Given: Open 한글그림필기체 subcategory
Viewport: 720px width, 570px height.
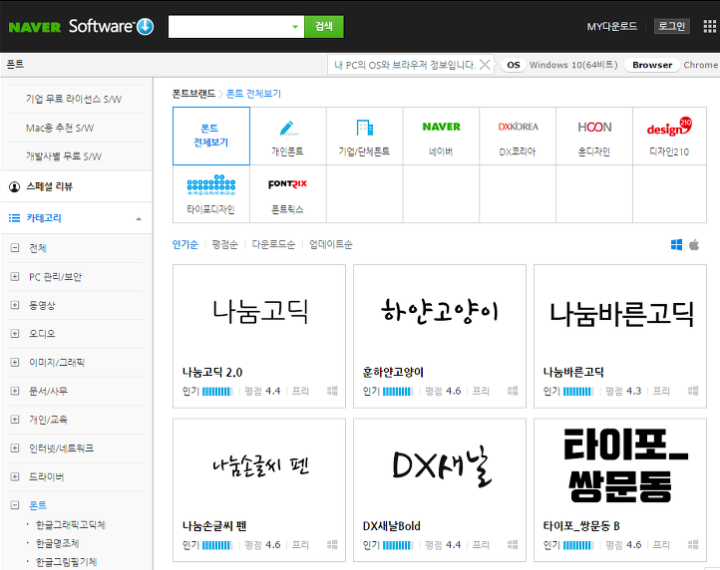Looking at the screenshot, I should click(x=67, y=562).
